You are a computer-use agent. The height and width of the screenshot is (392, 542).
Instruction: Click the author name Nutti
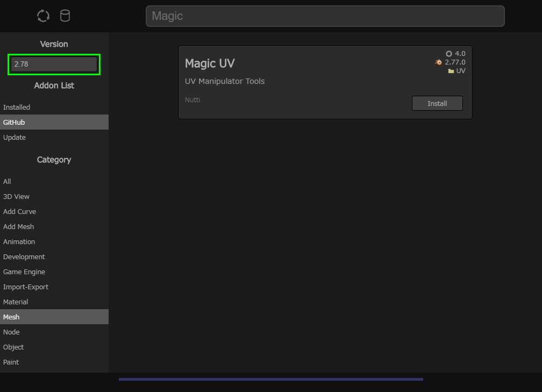192,100
